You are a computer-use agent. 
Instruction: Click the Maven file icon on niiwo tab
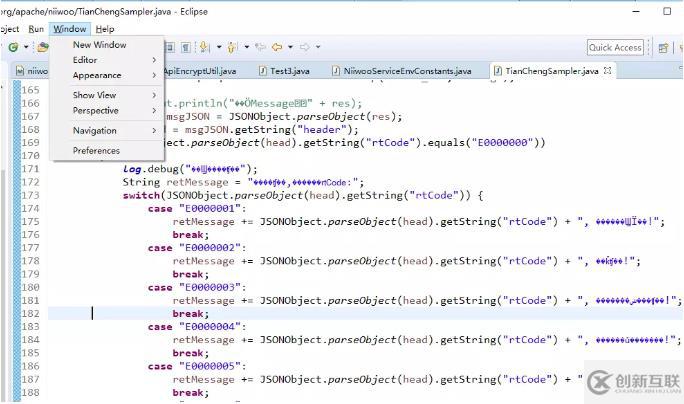coord(20,71)
